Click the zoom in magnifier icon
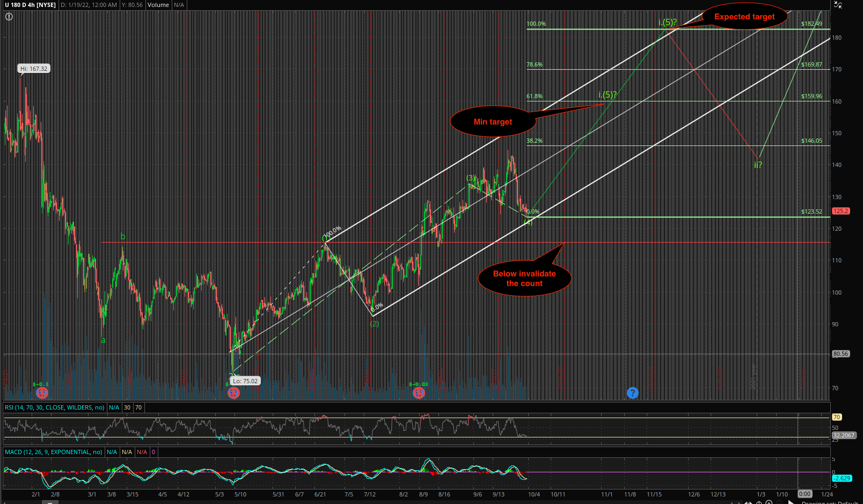The width and height of the screenshot is (863, 504). tap(769, 503)
